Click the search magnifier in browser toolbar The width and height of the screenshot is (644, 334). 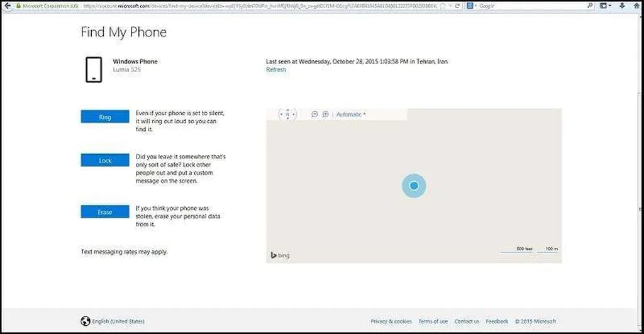(590, 5)
